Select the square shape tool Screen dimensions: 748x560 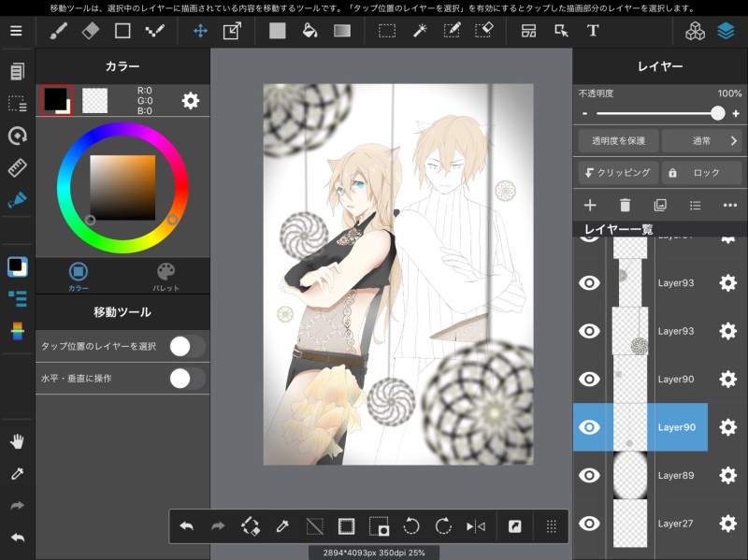122,32
